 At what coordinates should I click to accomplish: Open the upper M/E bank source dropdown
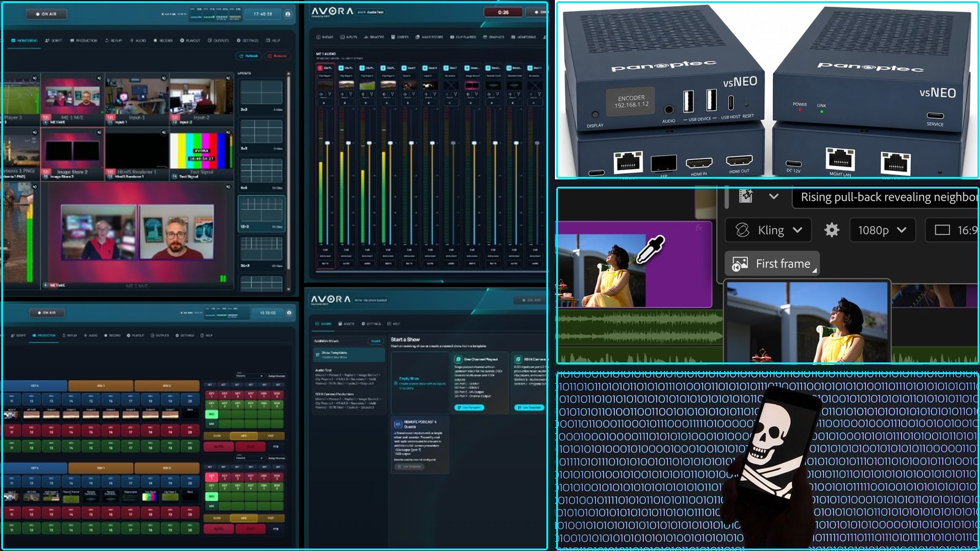click(249, 376)
